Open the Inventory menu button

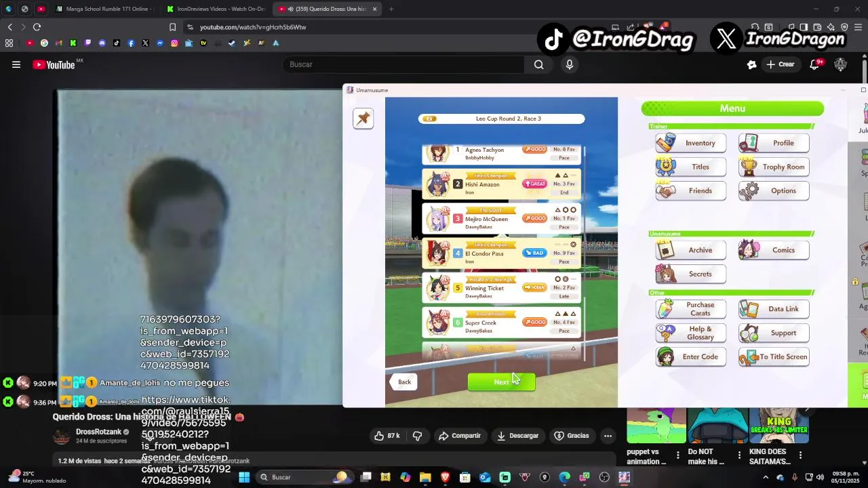coord(691,143)
